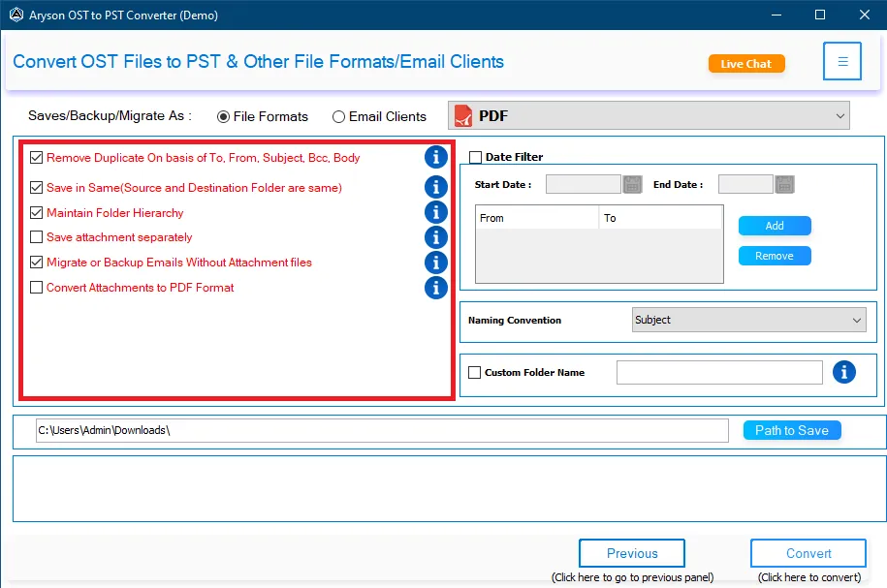Go back with the Previous button
The image size is (887, 588).
[x=632, y=553]
